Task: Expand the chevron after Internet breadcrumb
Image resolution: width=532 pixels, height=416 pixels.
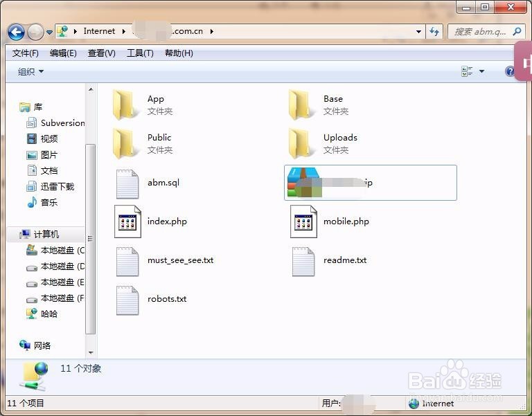Action: [124, 32]
